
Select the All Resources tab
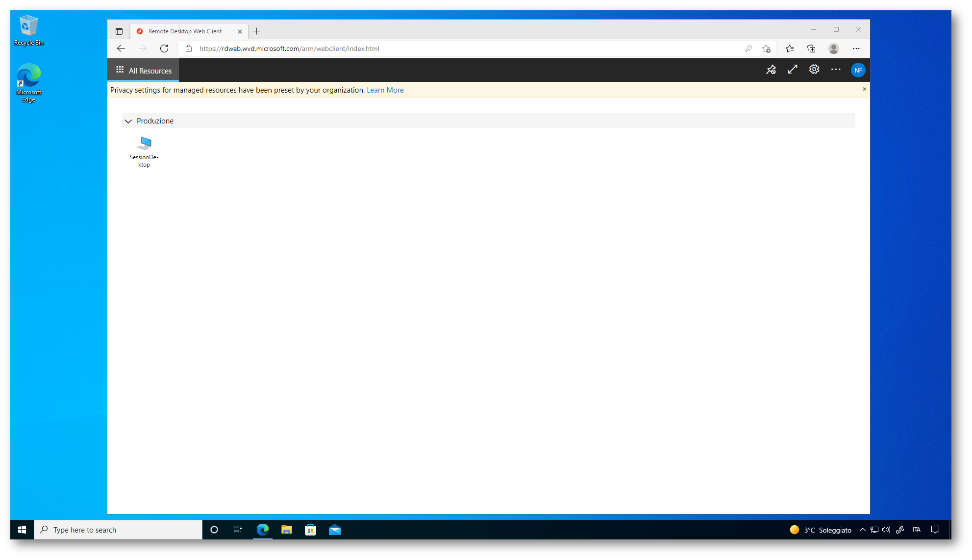tap(144, 71)
